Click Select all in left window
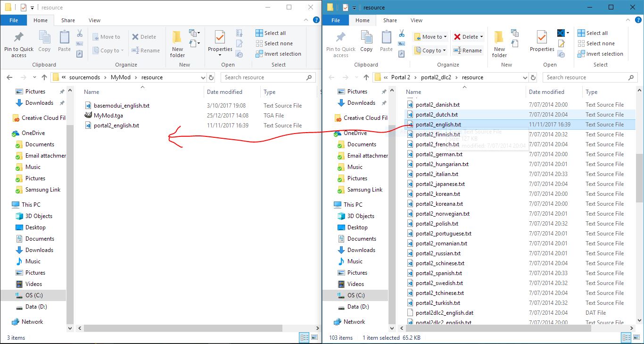This screenshot has height=344, width=644. point(271,33)
